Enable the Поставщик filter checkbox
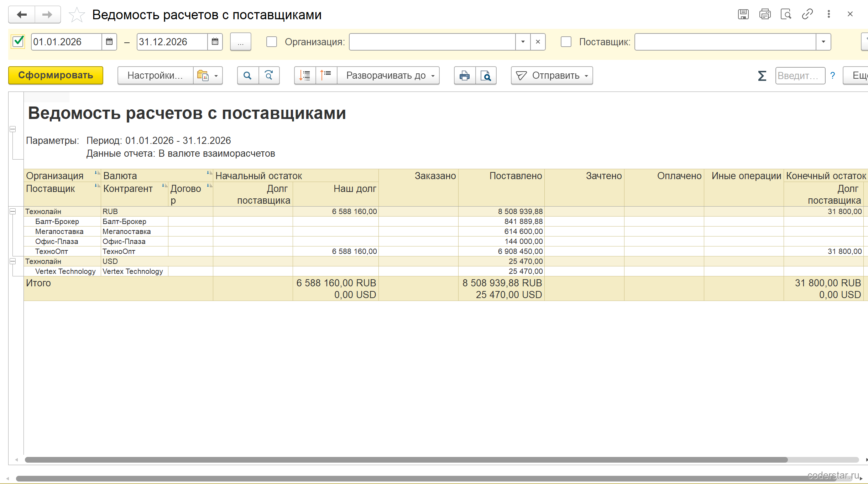The width and height of the screenshot is (868, 484). (x=566, y=42)
